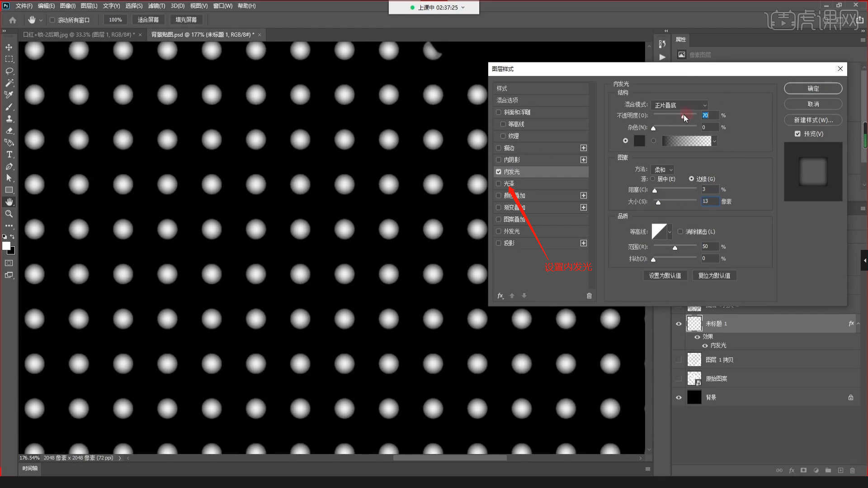
Task: Select the Pen tool
Action: [x=9, y=166]
